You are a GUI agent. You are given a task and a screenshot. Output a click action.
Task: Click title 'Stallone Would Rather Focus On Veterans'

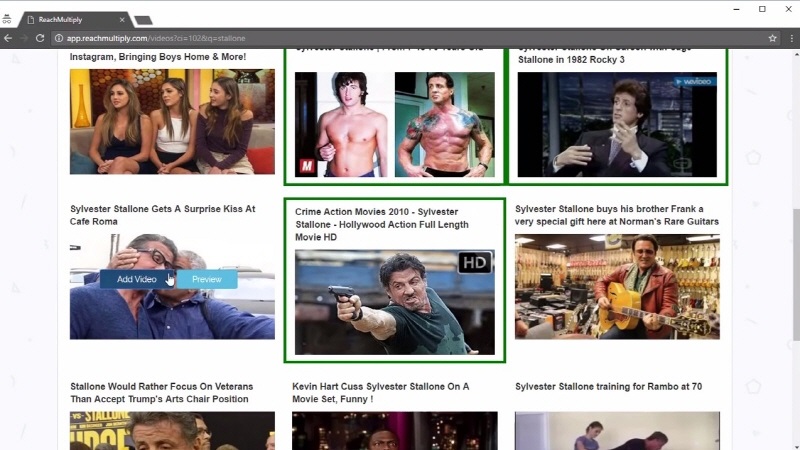click(162, 392)
